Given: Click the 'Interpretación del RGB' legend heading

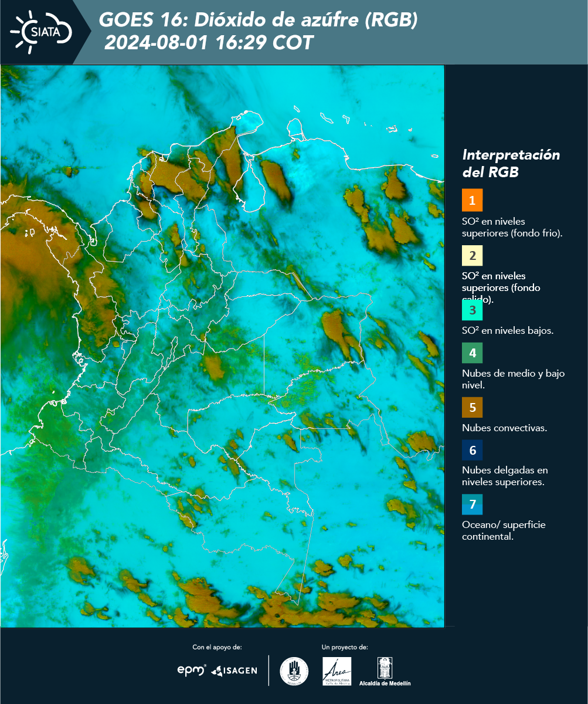Looking at the screenshot, I should click(511, 164).
